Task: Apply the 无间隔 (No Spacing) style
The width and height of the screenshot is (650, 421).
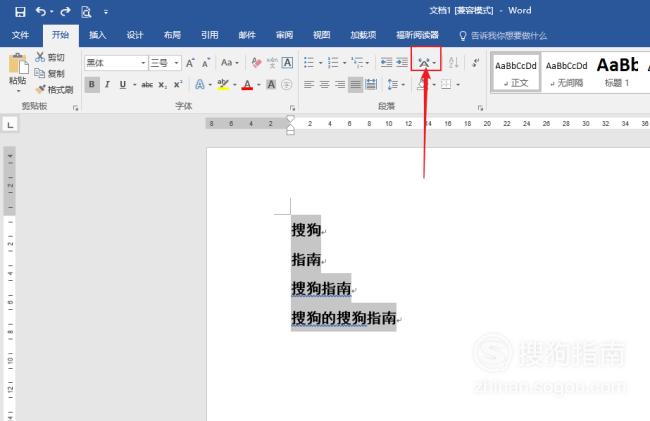Action: coord(566,73)
